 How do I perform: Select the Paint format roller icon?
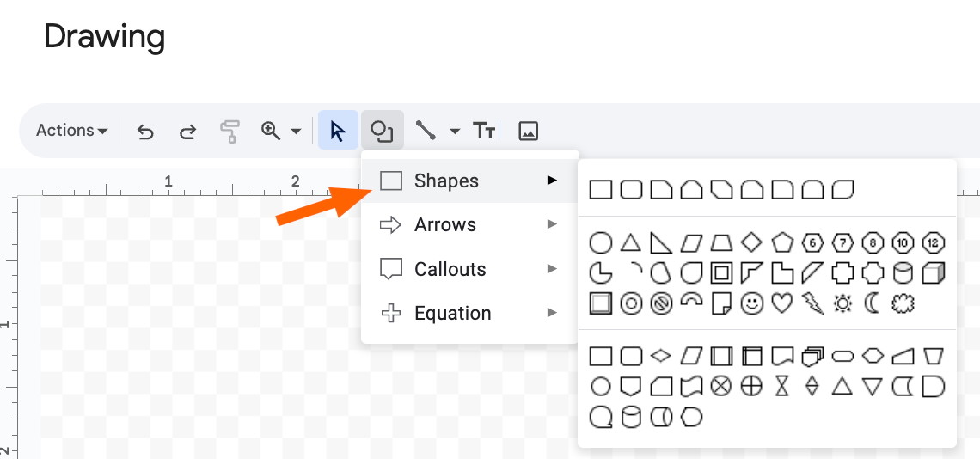pos(230,132)
